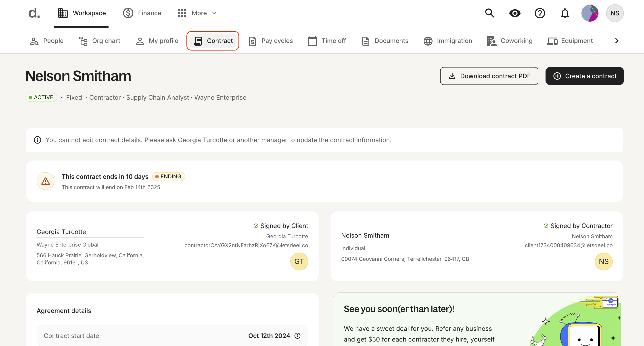Image resolution: width=644 pixels, height=346 pixels.
Task: Click the warning triangle icon
Action: tap(46, 181)
